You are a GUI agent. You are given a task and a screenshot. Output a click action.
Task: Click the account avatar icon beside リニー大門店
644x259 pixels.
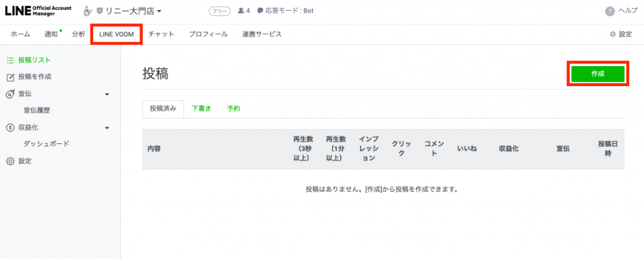pyautogui.click(x=87, y=11)
